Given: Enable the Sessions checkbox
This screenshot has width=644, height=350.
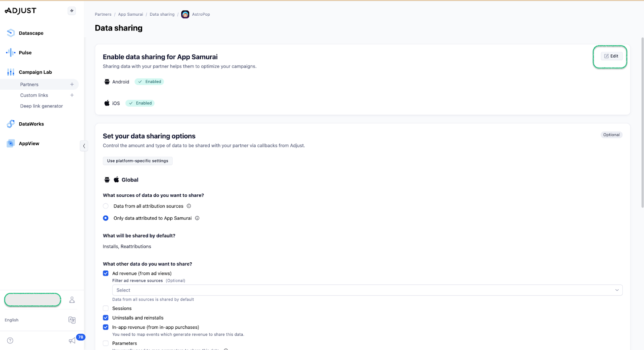Looking at the screenshot, I should coord(106,308).
